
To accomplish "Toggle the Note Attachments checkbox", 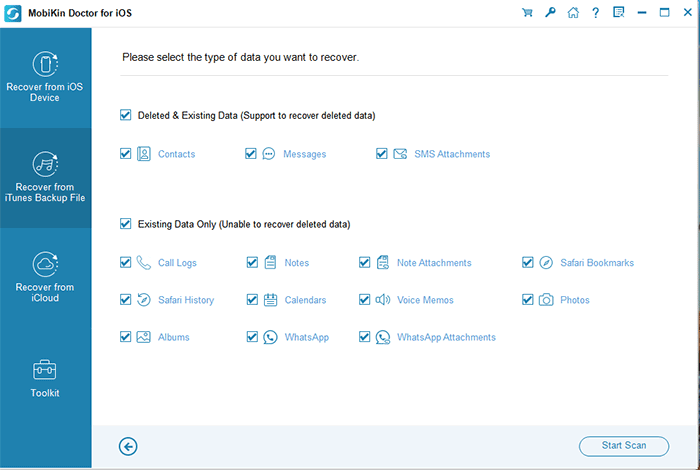I will pyautogui.click(x=365, y=262).
